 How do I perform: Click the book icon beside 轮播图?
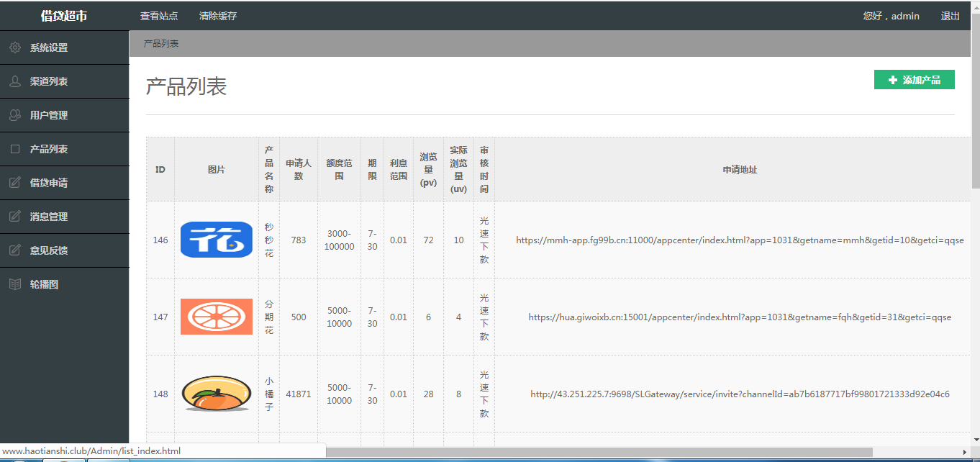point(15,284)
